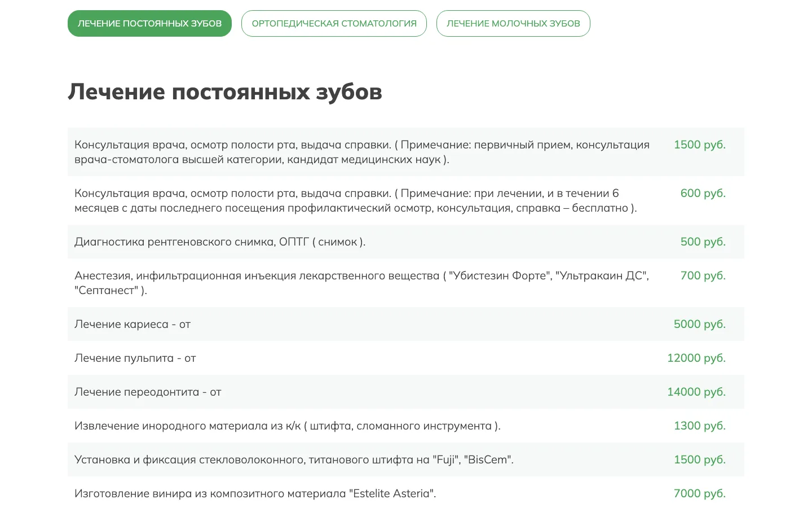This screenshot has width=812, height=508.
Task: Click the 14000 руб. price
Action: (696, 392)
